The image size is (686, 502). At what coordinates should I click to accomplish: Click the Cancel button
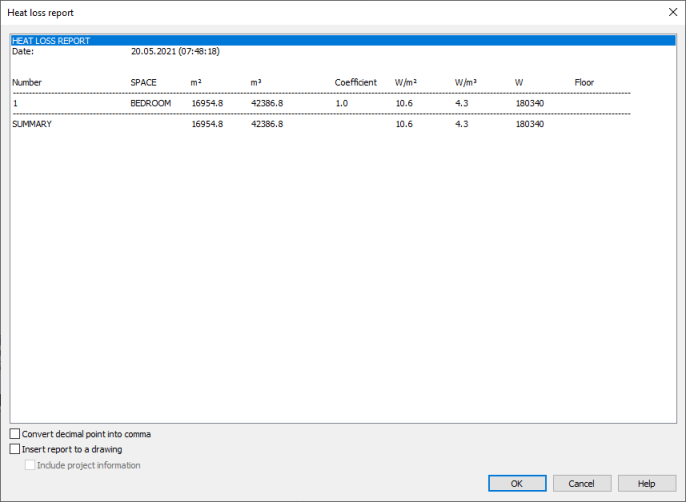pos(581,483)
